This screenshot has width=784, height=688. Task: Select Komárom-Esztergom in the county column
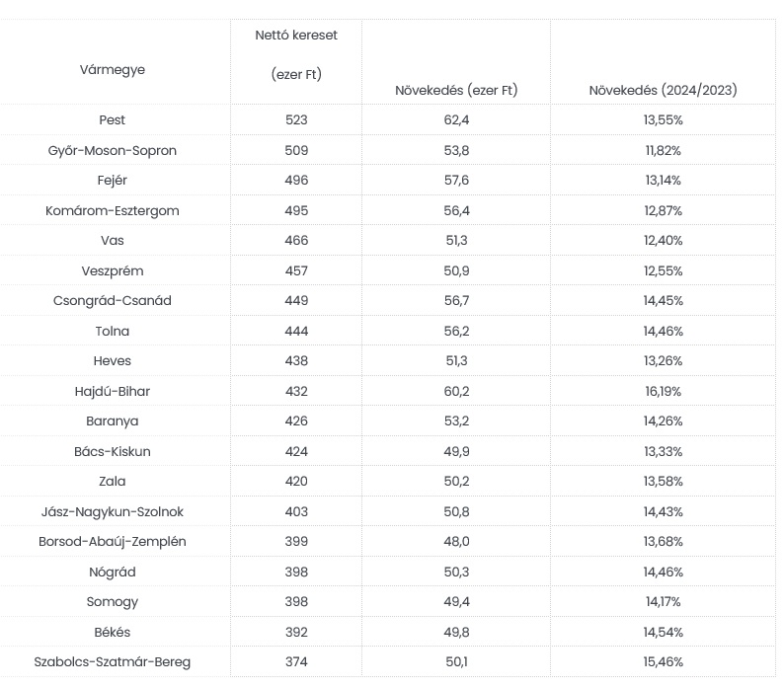pos(113,210)
